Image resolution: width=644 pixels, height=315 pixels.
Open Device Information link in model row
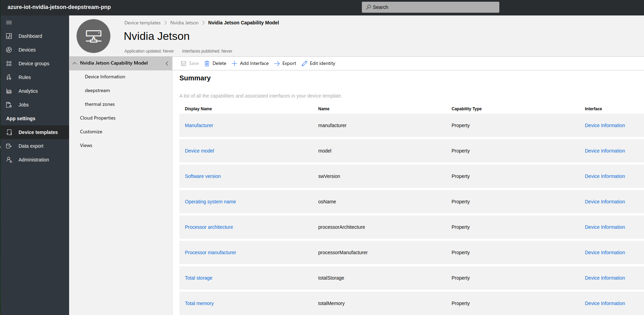pyautogui.click(x=605, y=151)
